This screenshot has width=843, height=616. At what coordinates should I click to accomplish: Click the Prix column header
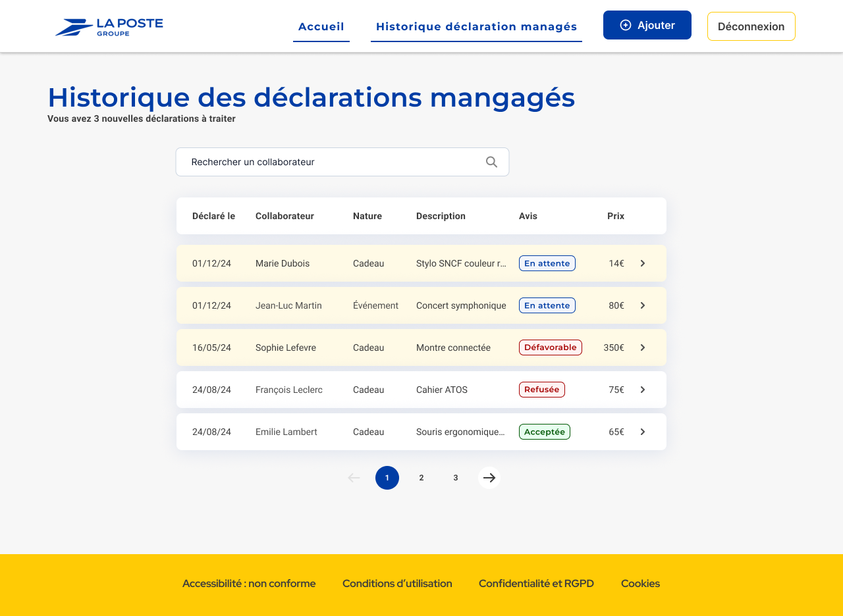coord(616,216)
